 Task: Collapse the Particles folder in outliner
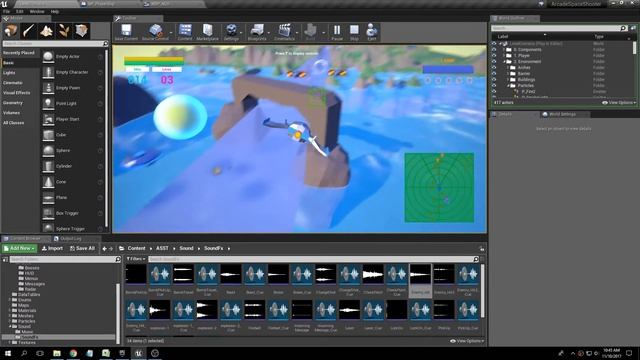[x=508, y=86]
